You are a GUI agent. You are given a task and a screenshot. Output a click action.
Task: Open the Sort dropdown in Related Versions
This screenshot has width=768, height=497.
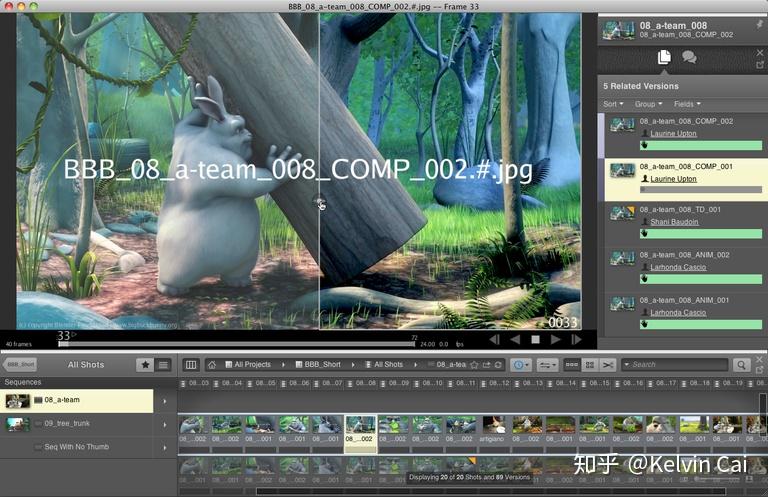[613, 104]
